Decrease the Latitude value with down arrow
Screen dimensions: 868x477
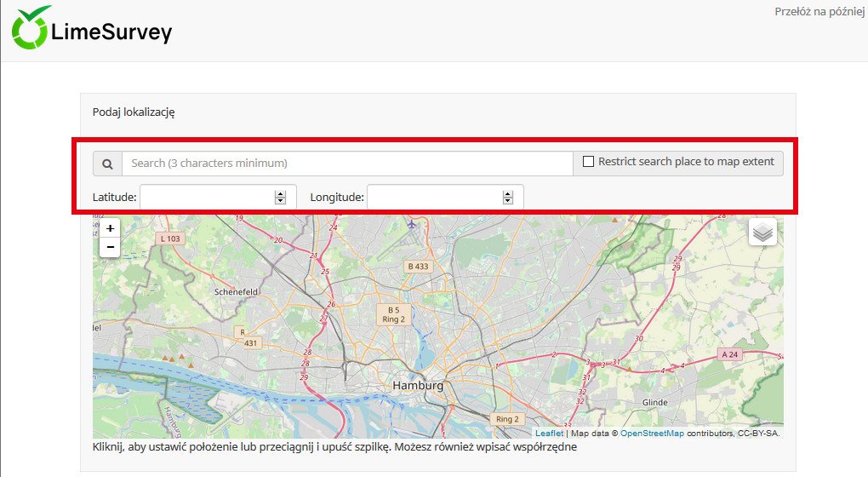point(280,201)
